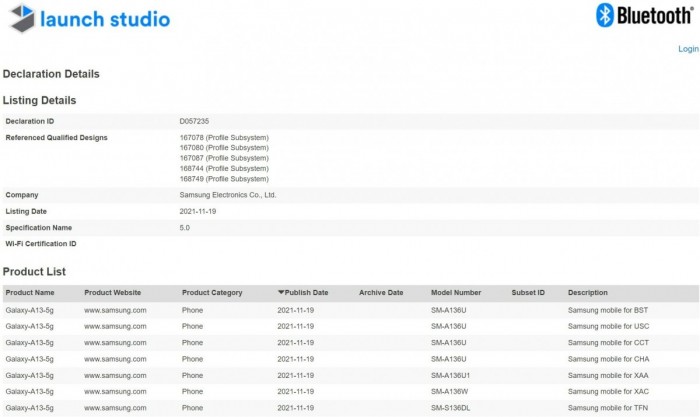The image size is (700, 417).
Task: Click the Description column header
Action: point(587,293)
